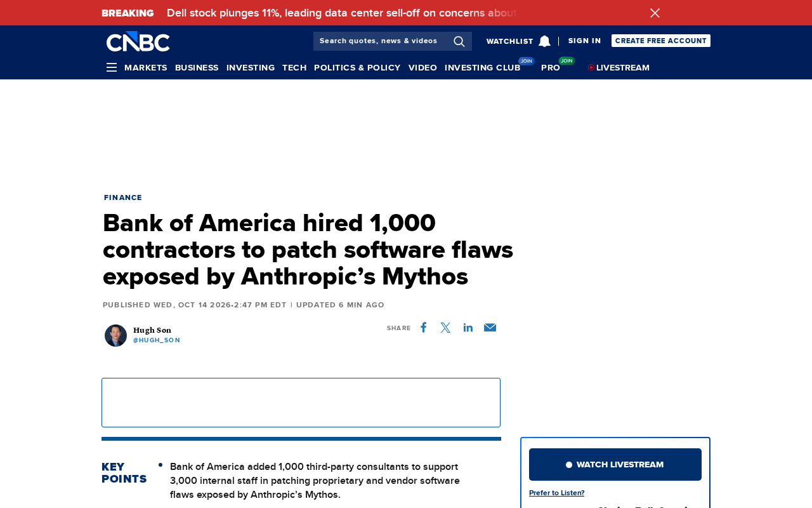Click the Investing Club Join badge

527,61
